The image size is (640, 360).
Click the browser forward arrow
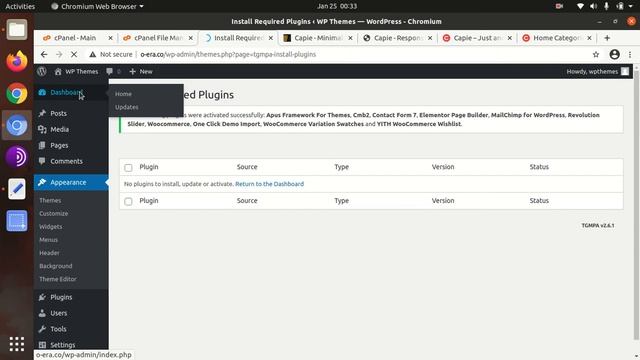coord(59,54)
